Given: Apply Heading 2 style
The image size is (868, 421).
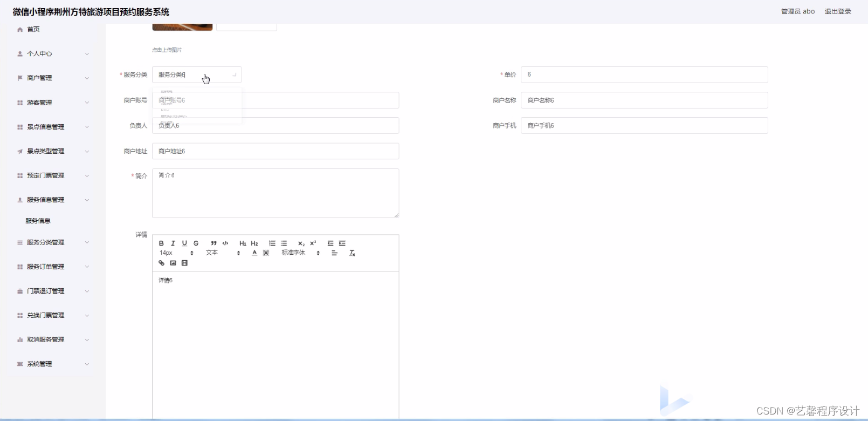Looking at the screenshot, I should pyautogui.click(x=254, y=243).
